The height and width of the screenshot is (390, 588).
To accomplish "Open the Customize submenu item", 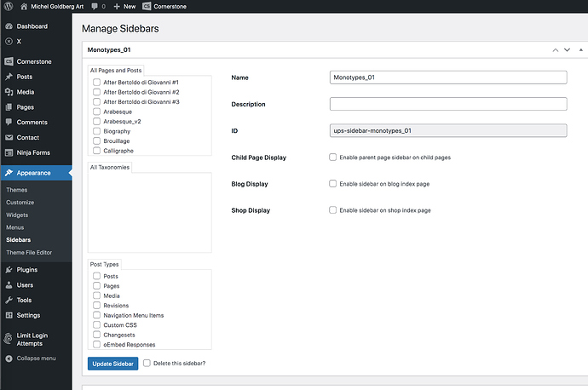I will click(x=20, y=203).
